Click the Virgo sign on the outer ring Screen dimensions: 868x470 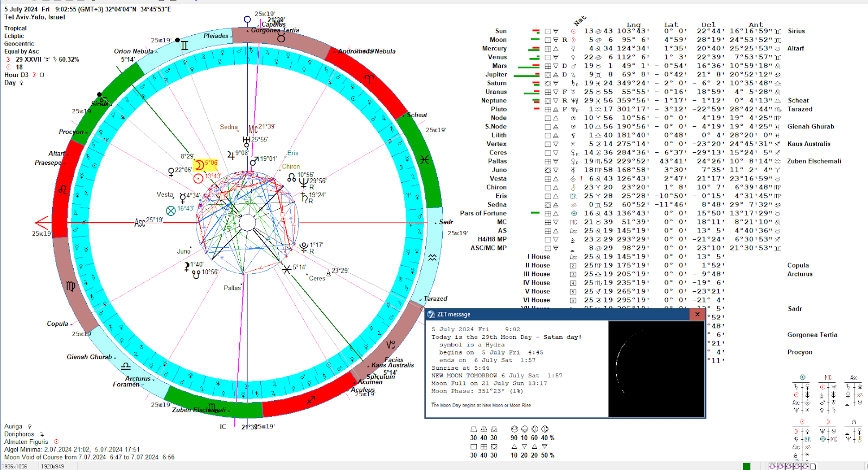tap(71, 286)
